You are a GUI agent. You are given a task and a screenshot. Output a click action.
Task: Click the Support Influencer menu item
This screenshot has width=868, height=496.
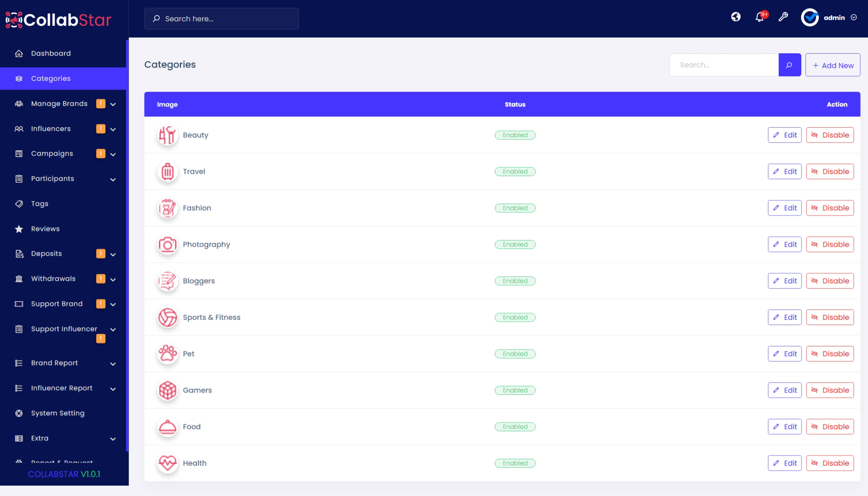63,333
